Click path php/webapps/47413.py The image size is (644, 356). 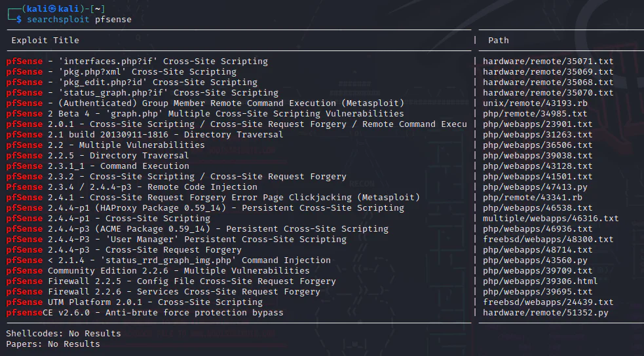pos(535,187)
